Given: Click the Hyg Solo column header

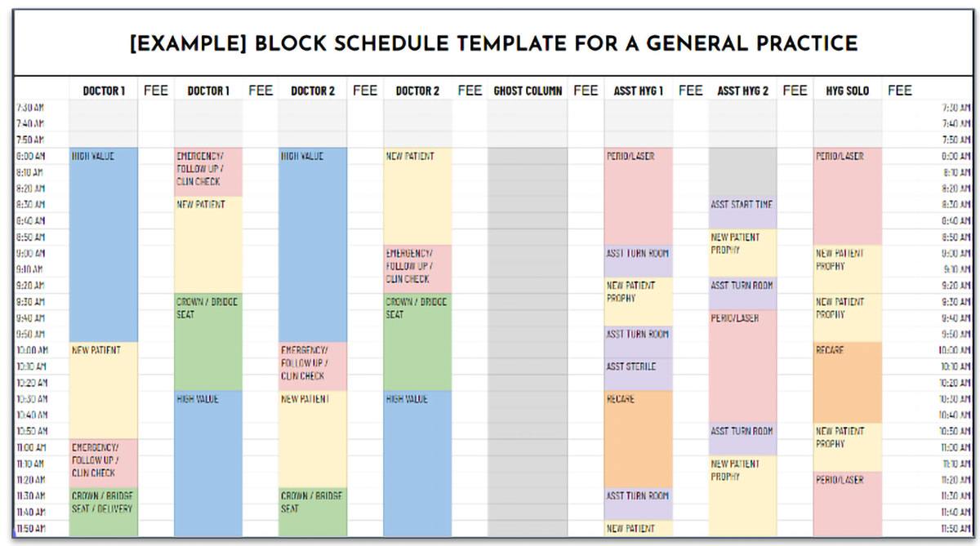Looking at the screenshot, I should (848, 91).
